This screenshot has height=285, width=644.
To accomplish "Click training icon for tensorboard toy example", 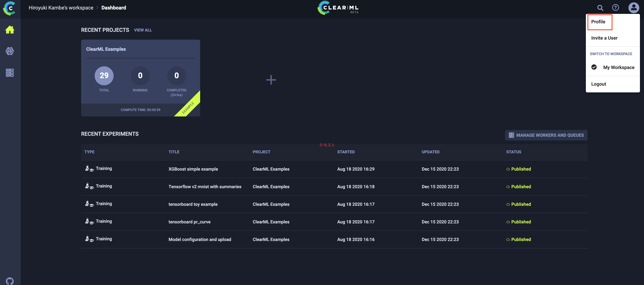I will (89, 204).
